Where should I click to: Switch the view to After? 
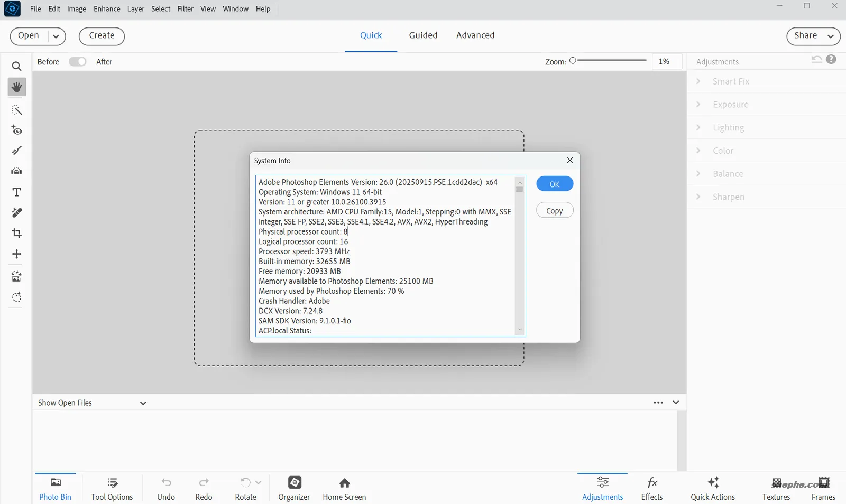pyautogui.click(x=104, y=61)
